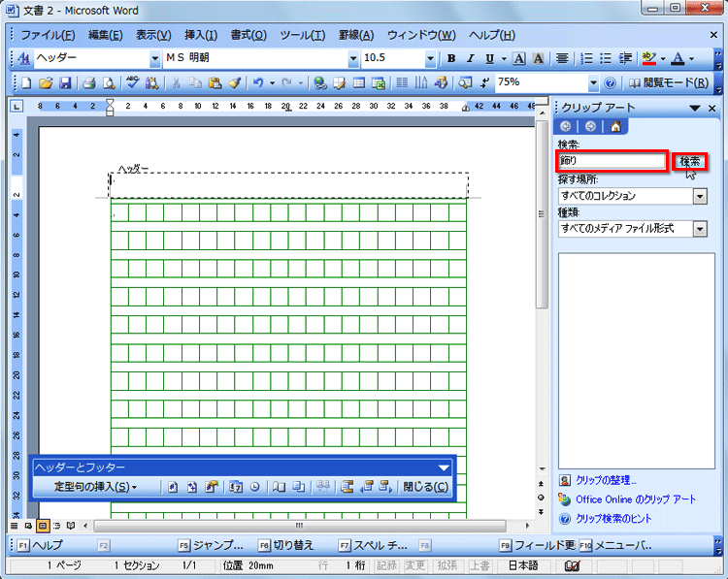
Task: Toggle show/hide document text icon
Action: click(298, 487)
